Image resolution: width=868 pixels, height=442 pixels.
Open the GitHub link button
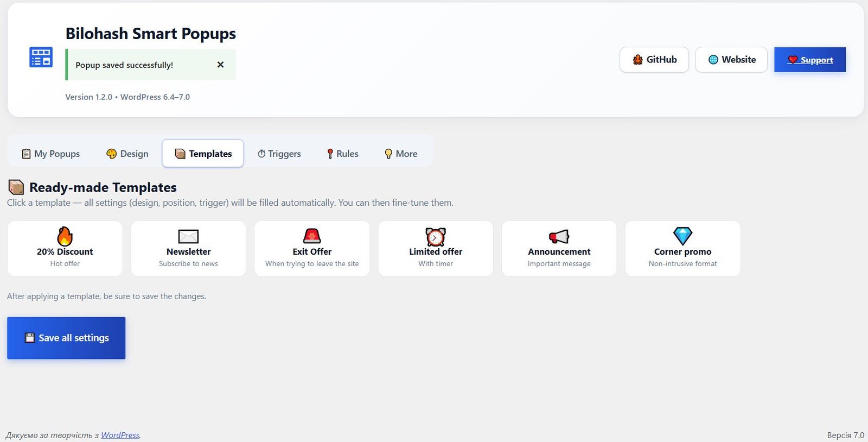pyautogui.click(x=654, y=60)
